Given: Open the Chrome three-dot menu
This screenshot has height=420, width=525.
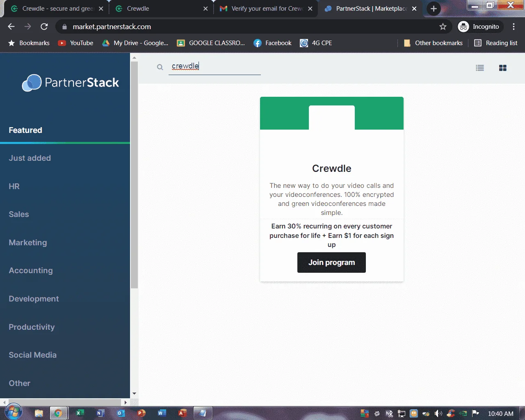Looking at the screenshot, I should click(x=514, y=27).
